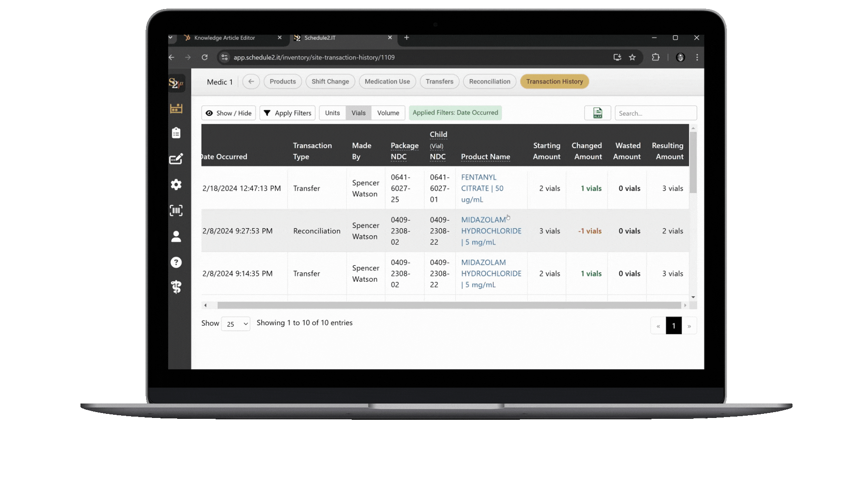This screenshot has width=868, height=488.
Task: Open FENTANYL CITRATE product link
Action: (x=482, y=188)
